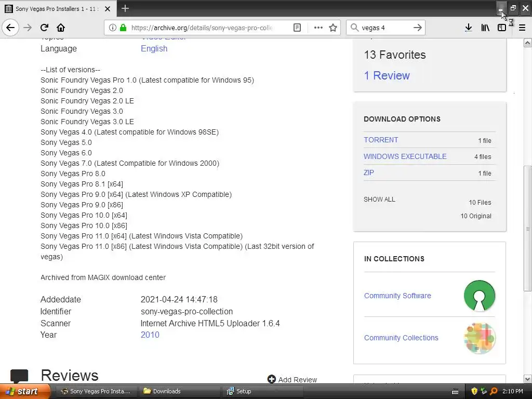Select the Sony Vegas Pro Installers tab
The image size is (532, 399).
tap(58, 9)
